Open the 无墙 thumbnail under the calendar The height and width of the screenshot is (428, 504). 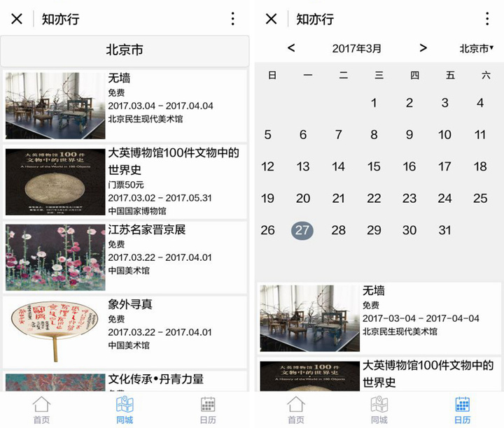point(310,318)
